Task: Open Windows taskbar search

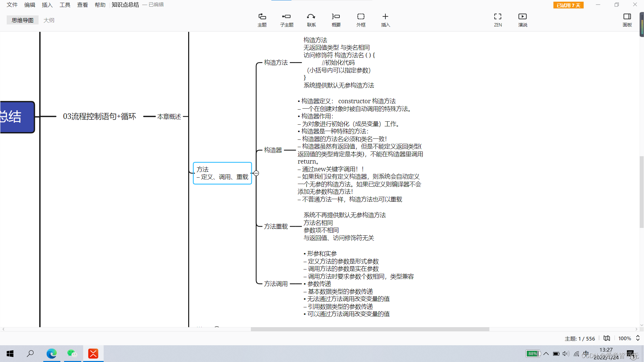Action: click(30, 354)
